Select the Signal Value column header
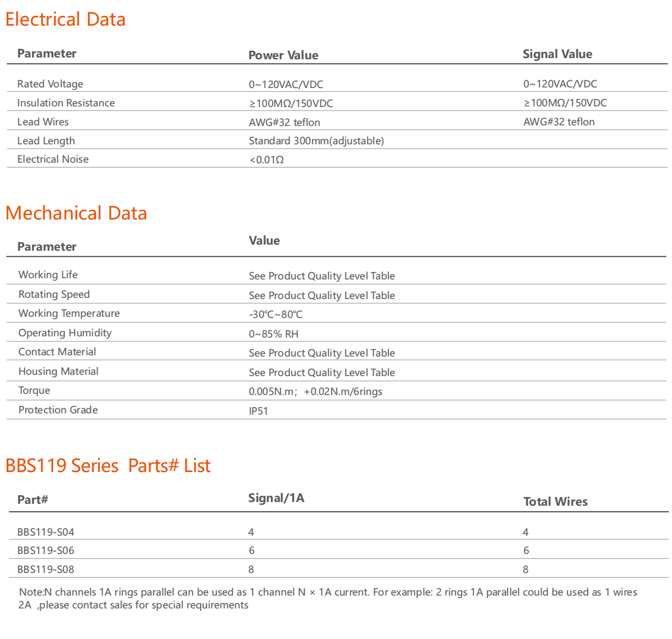This screenshot has width=672, height=639. pos(557,54)
